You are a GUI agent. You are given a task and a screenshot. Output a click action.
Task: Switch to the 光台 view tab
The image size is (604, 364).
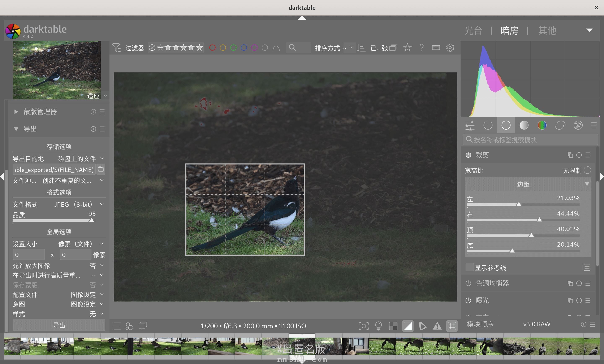[x=473, y=31]
